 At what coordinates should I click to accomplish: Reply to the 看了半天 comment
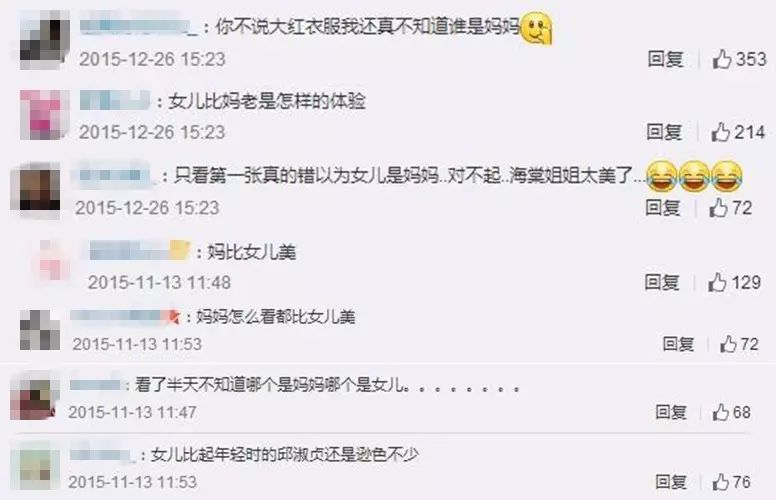(671, 412)
